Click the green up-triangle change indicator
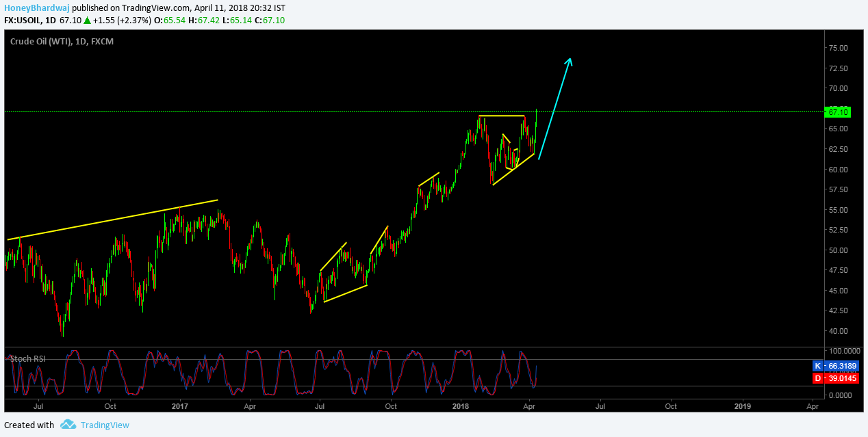The image size is (868, 437). click(87, 21)
